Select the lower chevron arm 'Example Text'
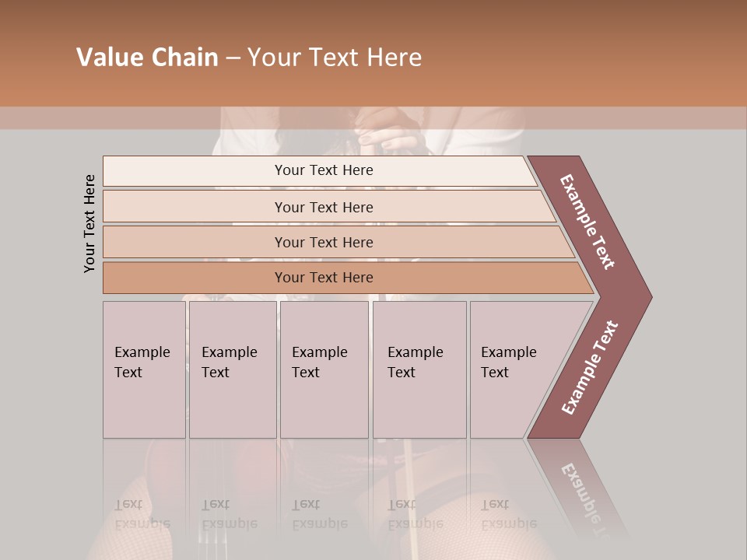This screenshot has height=560, width=747. click(x=590, y=367)
